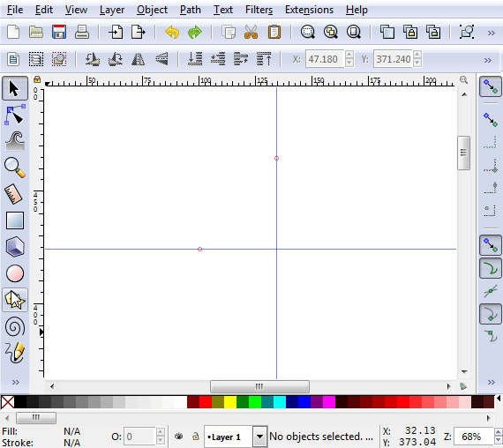This screenshot has width=503, height=448.
Task: Increase zoom percentage spinner
Action: coord(499,432)
